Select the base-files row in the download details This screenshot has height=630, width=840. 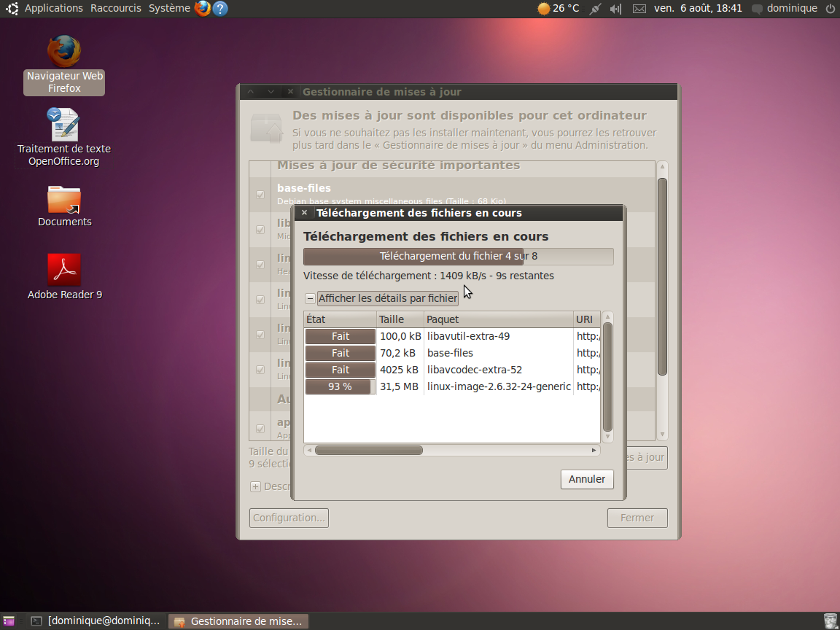[451, 353]
